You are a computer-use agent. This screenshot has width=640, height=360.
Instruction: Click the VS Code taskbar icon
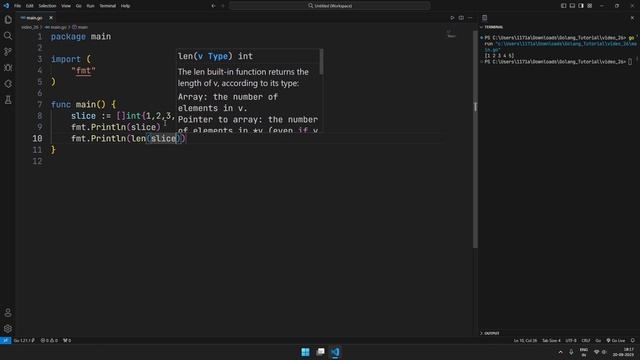coord(335,352)
